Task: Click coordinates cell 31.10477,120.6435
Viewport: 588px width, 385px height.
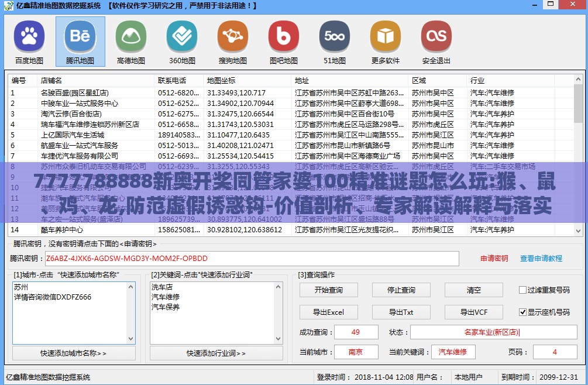Action: [x=238, y=135]
